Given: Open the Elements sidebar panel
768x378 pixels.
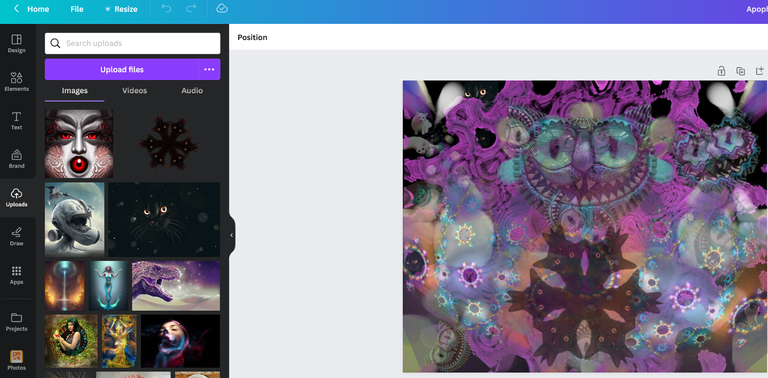Looking at the screenshot, I should [16, 82].
